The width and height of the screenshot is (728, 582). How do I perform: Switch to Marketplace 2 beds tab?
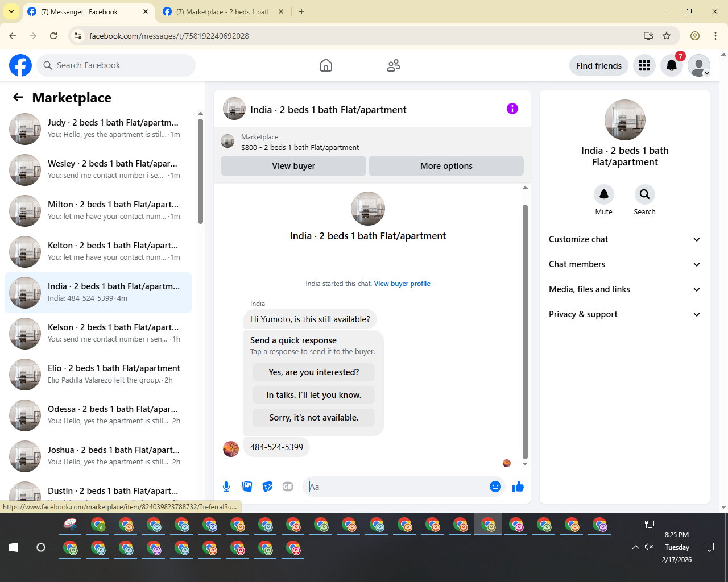222,11
